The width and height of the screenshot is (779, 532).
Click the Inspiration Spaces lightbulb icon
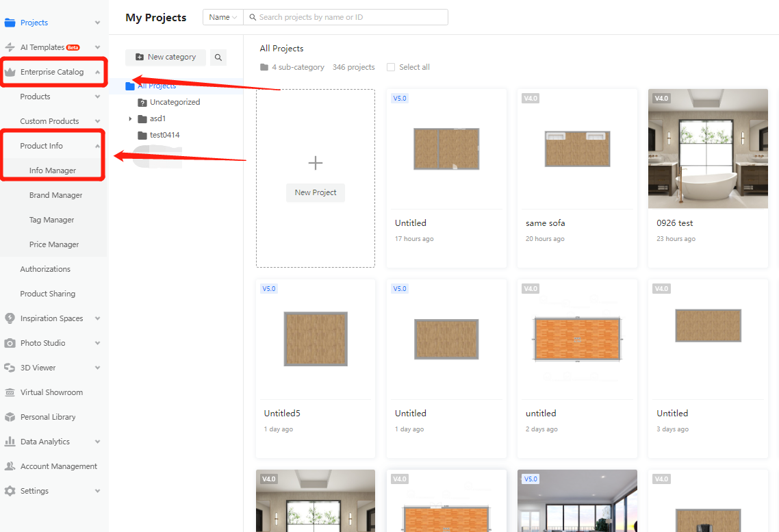coord(10,318)
